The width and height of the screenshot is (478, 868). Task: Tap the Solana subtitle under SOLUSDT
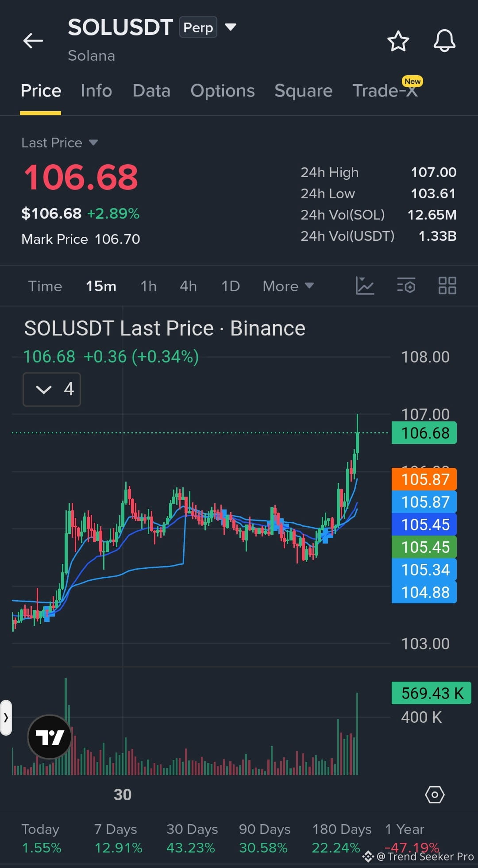coord(91,56)
